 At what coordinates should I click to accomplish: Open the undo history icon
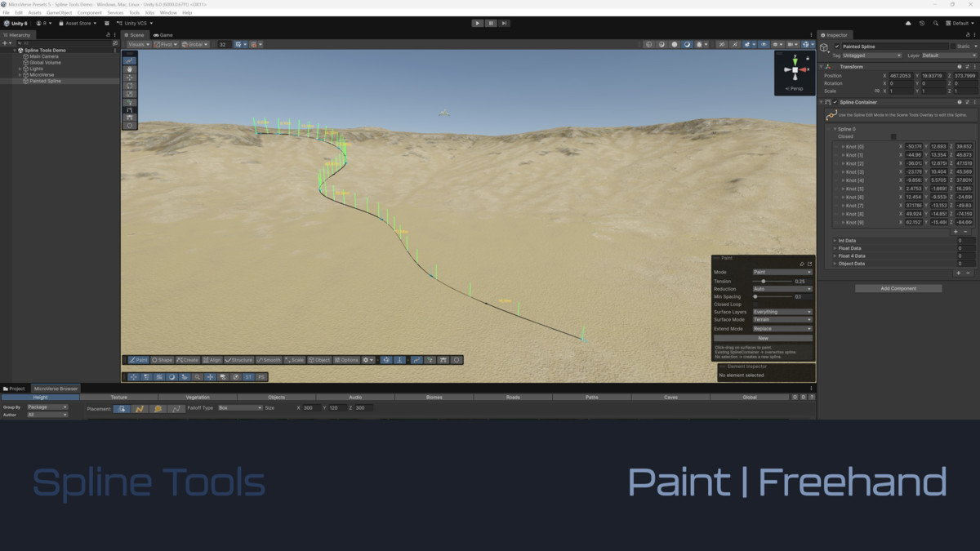coord(922,23)
